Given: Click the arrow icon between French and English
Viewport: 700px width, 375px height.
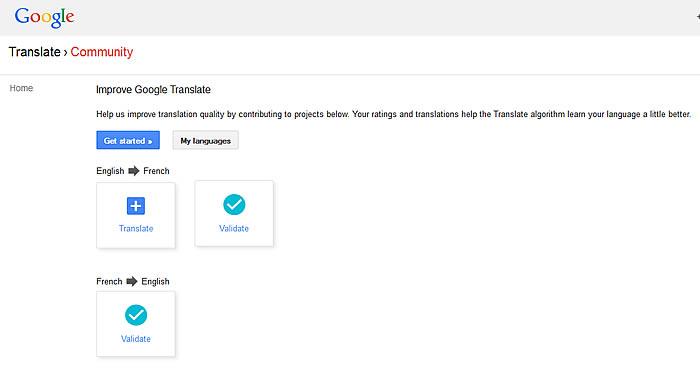Looking at the screenshot, I should (132, 281).
